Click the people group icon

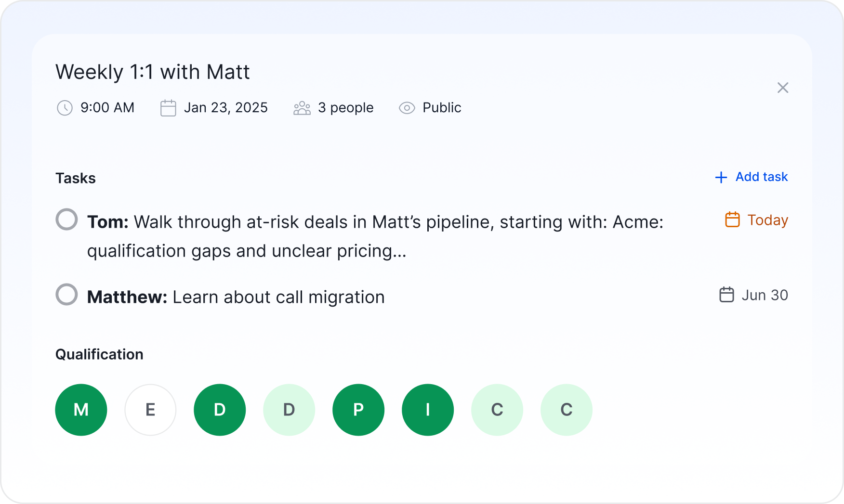302,108
